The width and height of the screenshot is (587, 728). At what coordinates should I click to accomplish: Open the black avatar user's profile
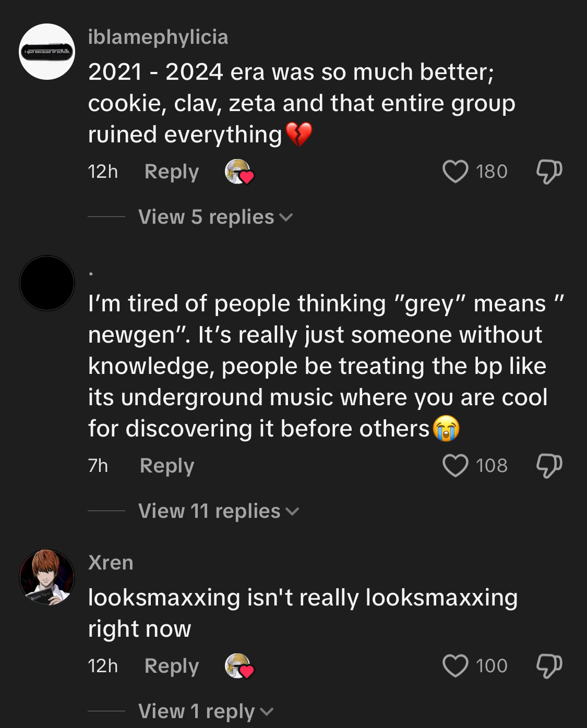click(47, 283)
